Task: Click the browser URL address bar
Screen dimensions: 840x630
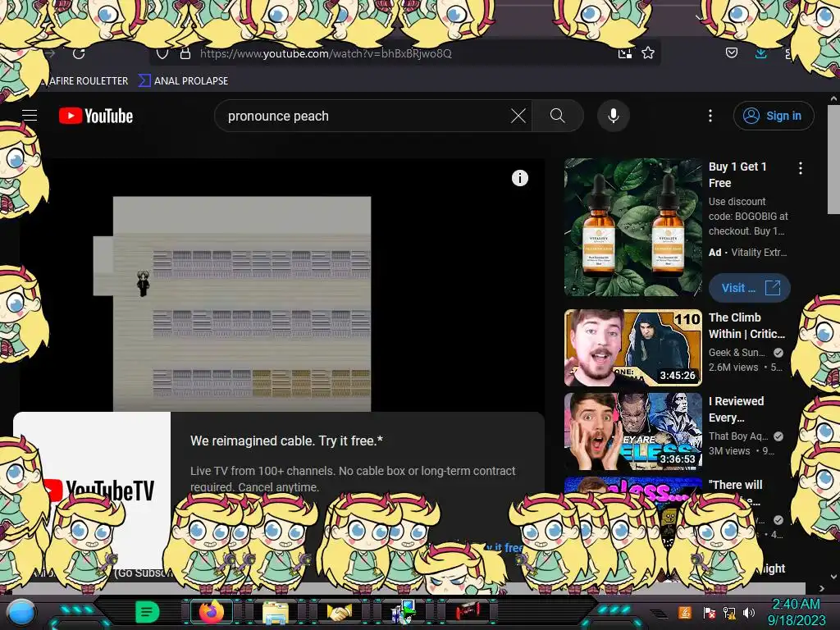Action: (x=404, y=53)
